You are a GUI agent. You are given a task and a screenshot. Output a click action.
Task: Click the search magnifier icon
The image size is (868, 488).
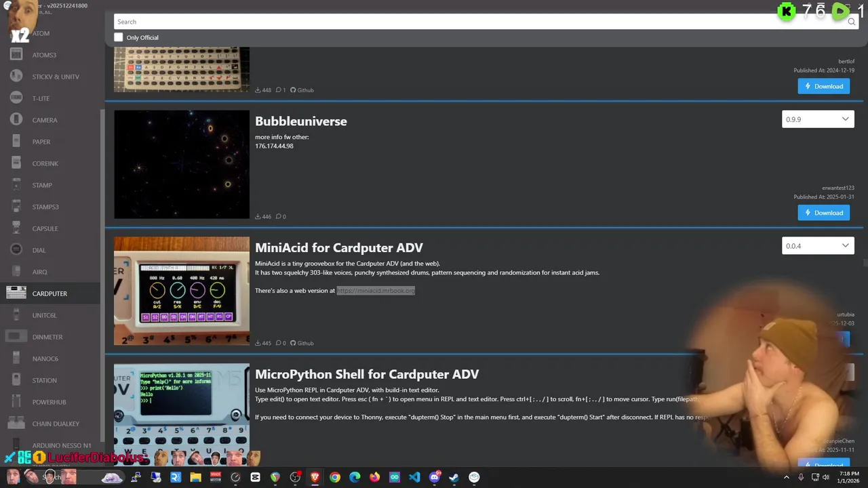[x=851, y=22]
